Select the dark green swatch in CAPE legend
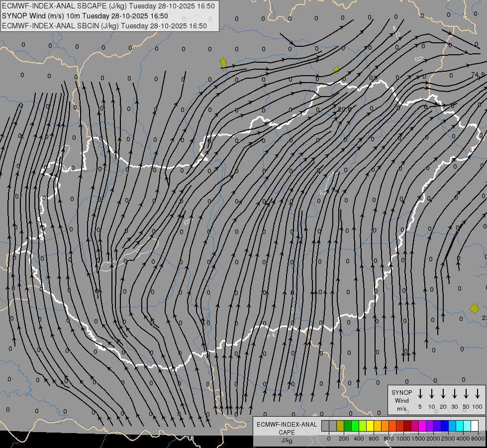Screen dimensions: 487x448 pyautogui.click(x=348, y=426)
